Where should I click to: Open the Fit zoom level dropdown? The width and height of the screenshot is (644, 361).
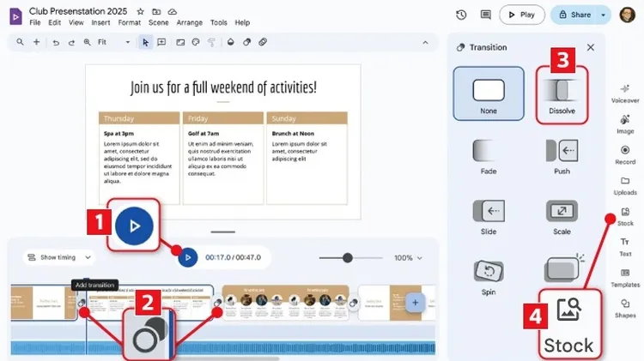[106, 41]
